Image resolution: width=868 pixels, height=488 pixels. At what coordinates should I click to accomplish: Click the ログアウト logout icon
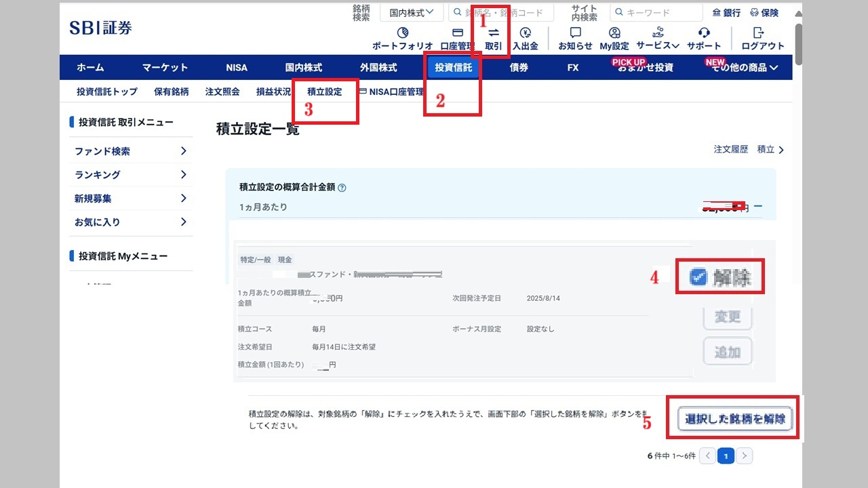point(758,33)
